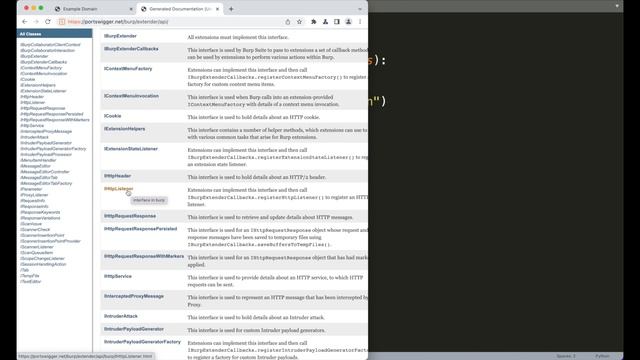Select IScannerCheck in the sidebar list
This screenshot has width=640, height=360.
(x=35, y=229)
